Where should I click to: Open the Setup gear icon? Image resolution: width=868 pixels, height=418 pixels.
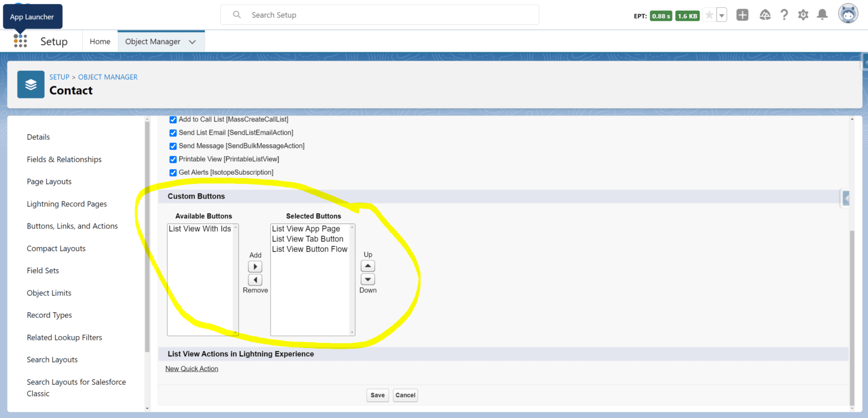tap(803, 15)
